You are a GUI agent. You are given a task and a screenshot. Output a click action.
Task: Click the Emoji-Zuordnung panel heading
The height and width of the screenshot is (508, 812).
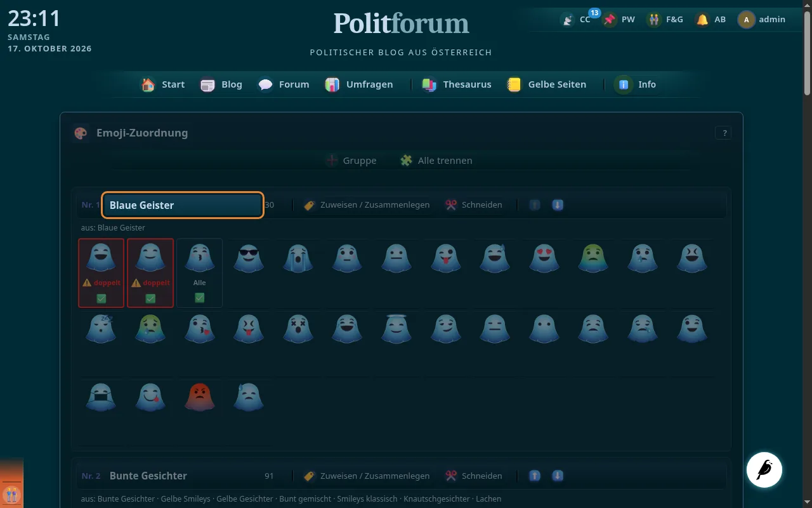point(142,133)
